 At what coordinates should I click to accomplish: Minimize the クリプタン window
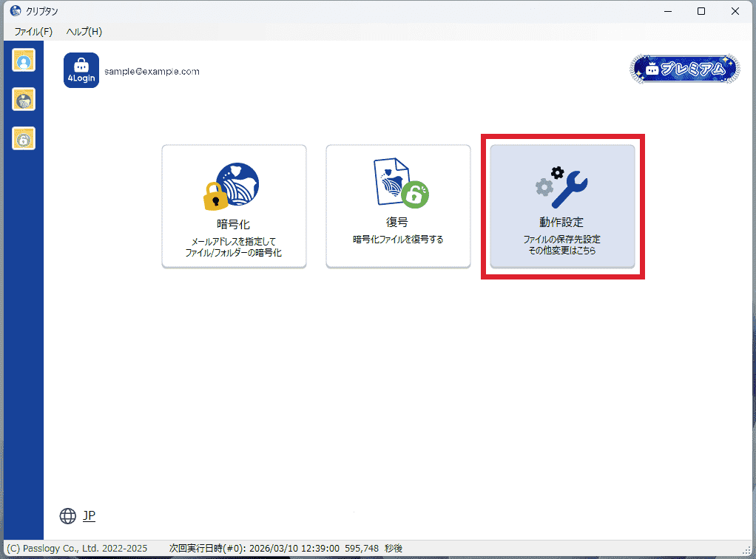tap(667, 11)
